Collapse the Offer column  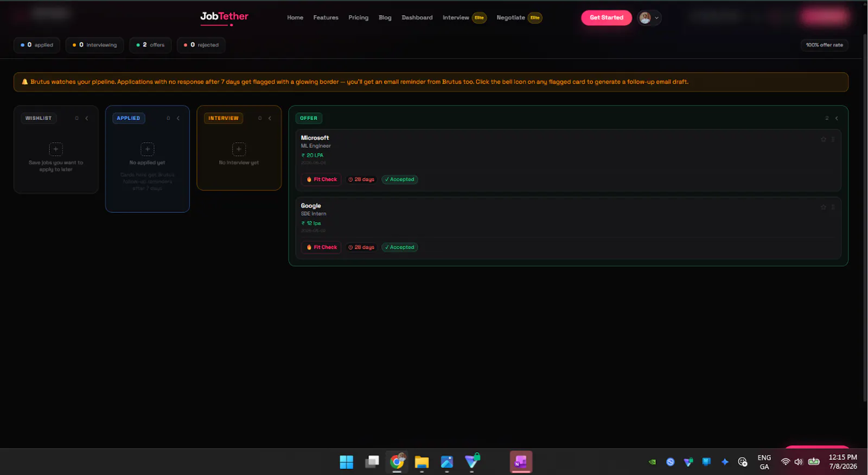point(837,118)
